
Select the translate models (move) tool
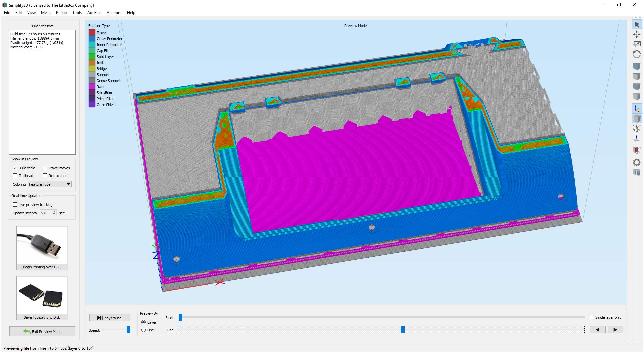tap(637, 34)
